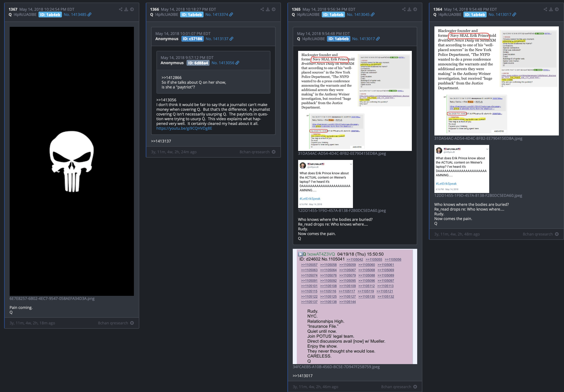The height and width of the screenshot is (392, 564).
Task: Share post 1367 using its share icon
Action: [121, 9]
